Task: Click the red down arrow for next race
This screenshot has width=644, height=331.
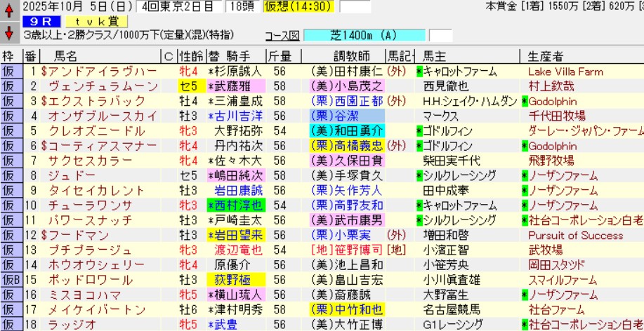Action: pyautogui.click(x=8, y=34)
